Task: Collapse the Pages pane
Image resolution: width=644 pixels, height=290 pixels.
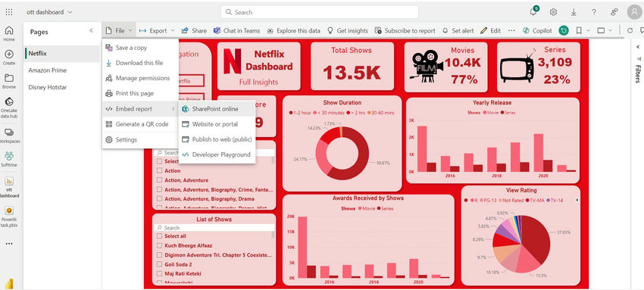Action: pos(91,31)
